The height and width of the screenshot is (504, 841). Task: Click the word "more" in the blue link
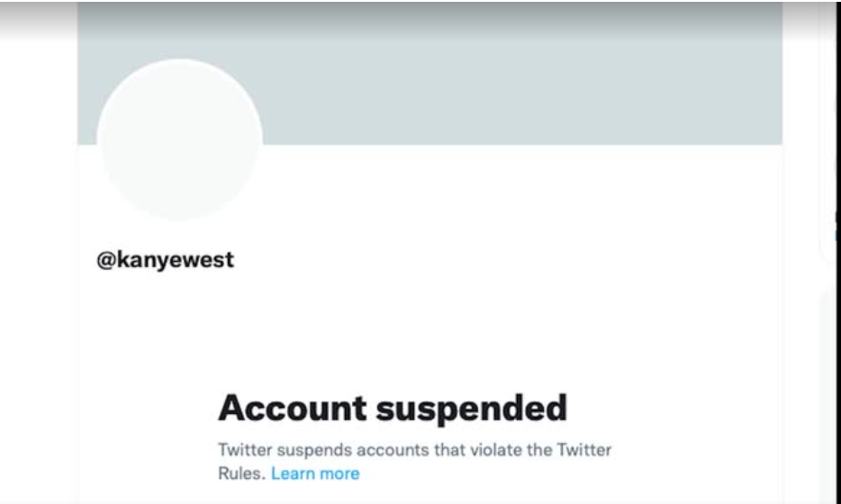(339, 473)
